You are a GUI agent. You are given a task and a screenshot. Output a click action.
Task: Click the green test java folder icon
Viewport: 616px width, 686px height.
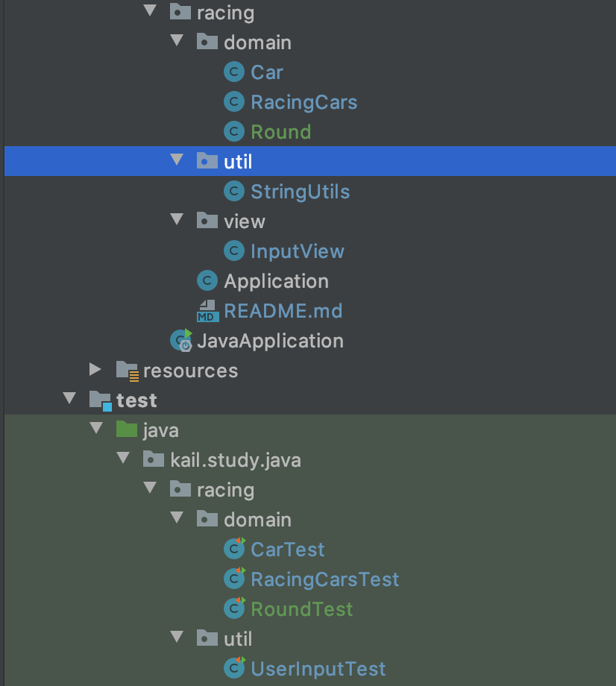pos(127,429)
